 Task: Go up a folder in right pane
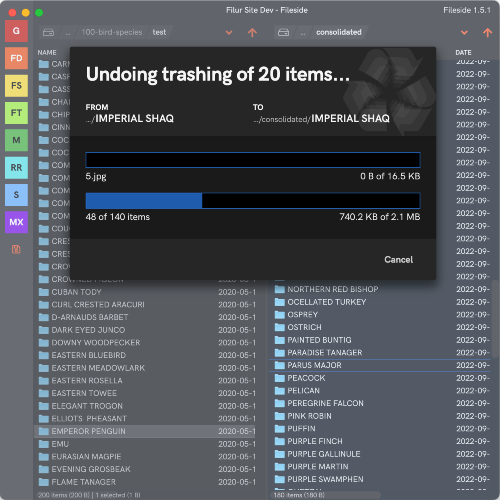coord(488,32)
